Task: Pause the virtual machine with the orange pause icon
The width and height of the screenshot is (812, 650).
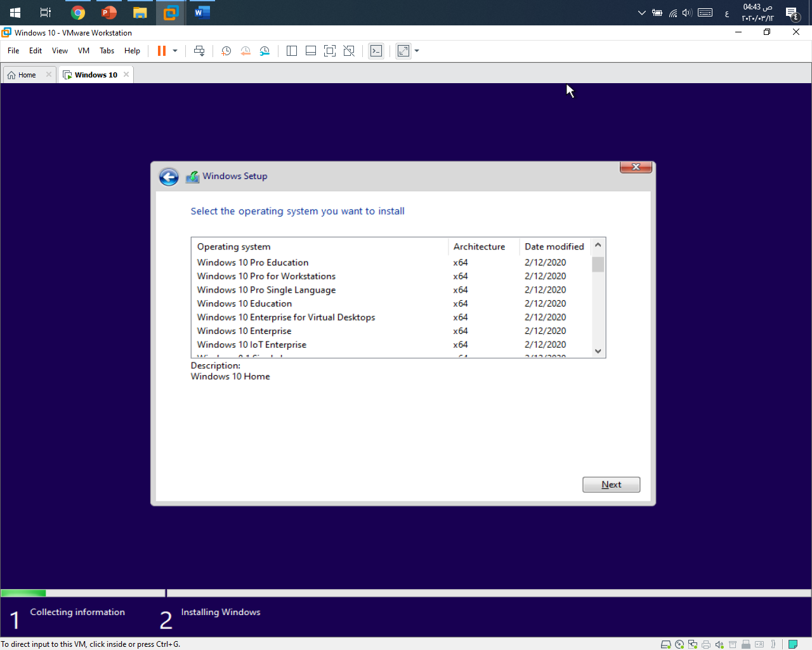Action: click(x=162, y=51)
